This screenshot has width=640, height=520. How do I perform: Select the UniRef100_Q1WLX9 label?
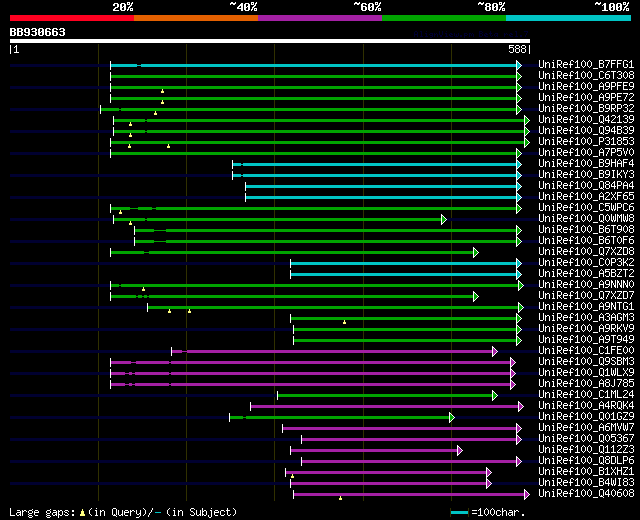[586, 373]
